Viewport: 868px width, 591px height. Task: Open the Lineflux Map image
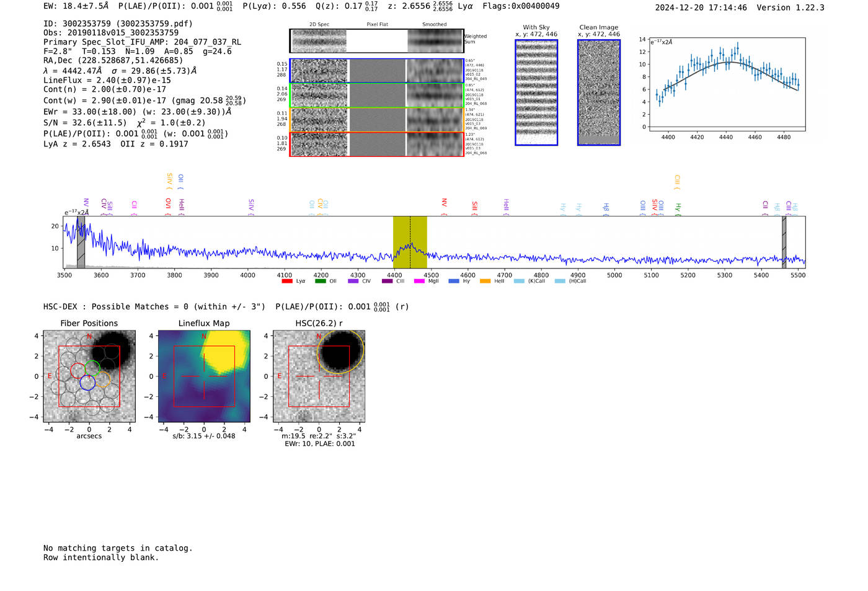[x=204, y=376]
